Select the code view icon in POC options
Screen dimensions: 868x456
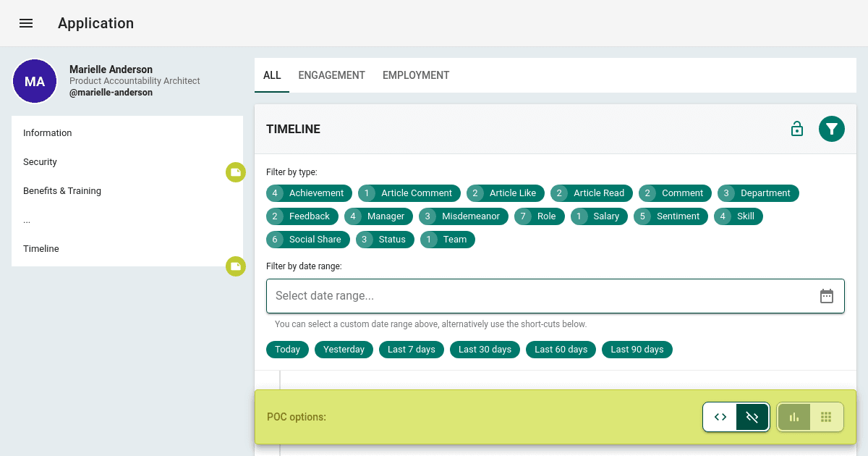(x=720, y=417)
